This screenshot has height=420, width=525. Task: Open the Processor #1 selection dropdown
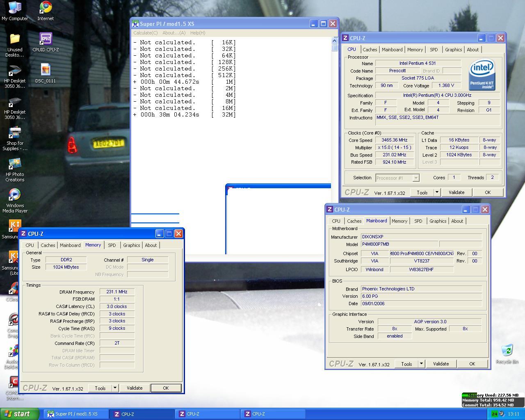point(397,178)
